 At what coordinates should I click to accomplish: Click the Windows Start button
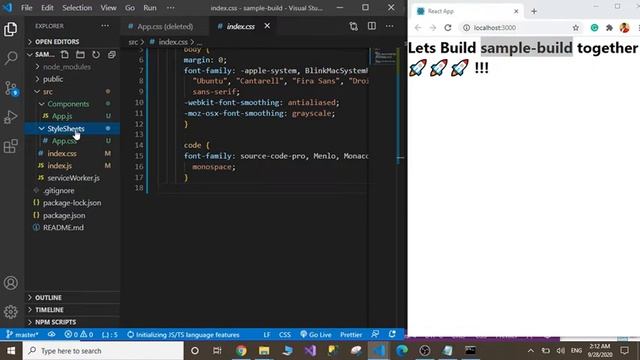pos(11,351)
